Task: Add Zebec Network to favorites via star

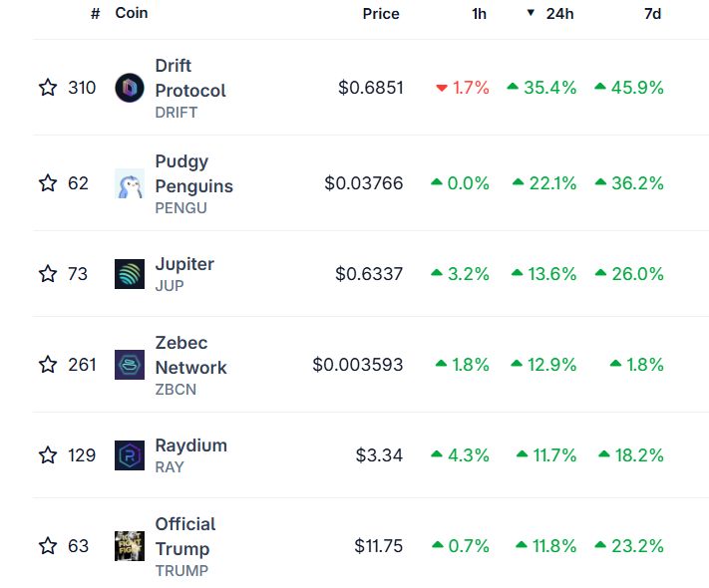Action: 48,365
